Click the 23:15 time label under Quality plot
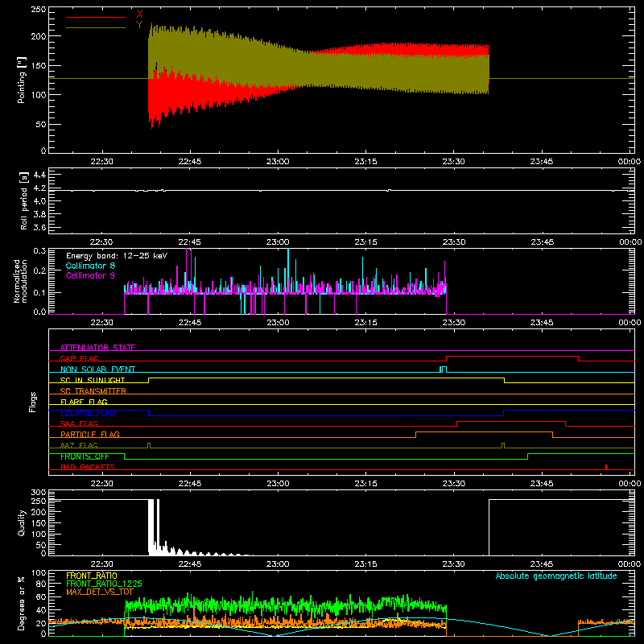Screen dimensions: 644x644 [x=365, y=564]
